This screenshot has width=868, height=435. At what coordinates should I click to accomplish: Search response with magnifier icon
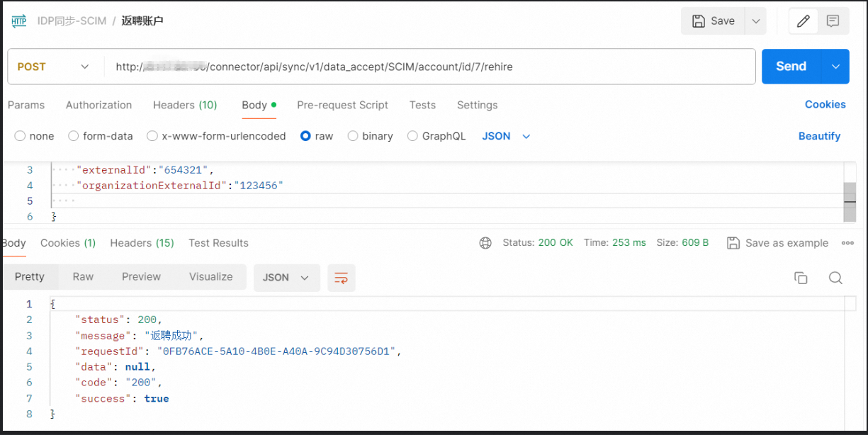(835, 278)
